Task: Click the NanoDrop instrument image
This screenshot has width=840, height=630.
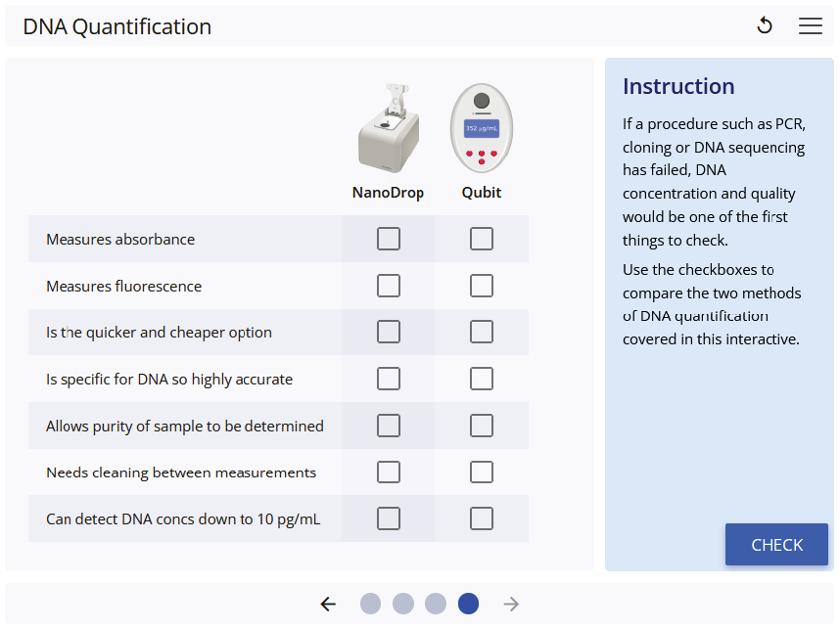Action: (389, 128)
